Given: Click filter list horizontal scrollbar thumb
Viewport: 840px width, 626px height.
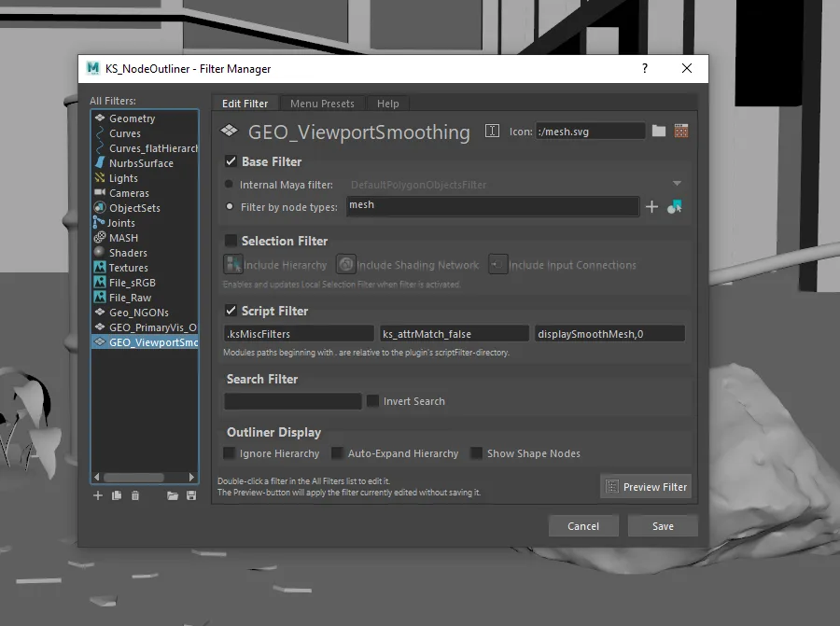Looking at the screenshot, I should pos(133,477).
